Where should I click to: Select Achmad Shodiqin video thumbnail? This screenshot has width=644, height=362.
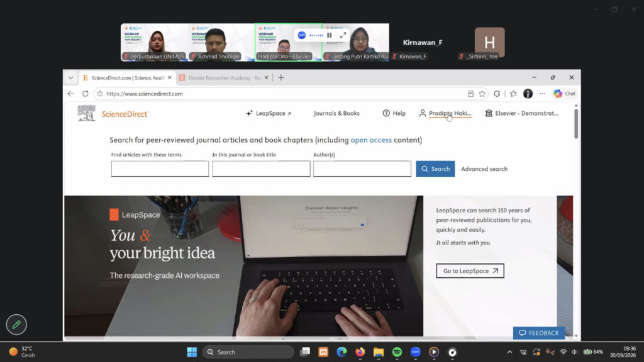point(221,42)
